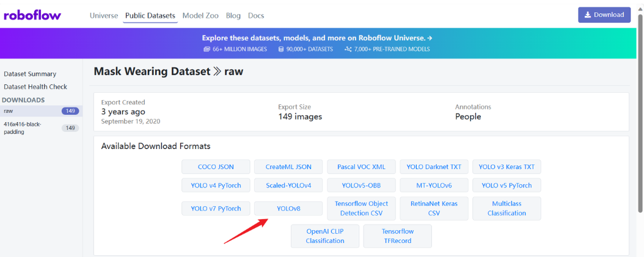
Task: Open the Docs link
Action: tap(256, 16)
